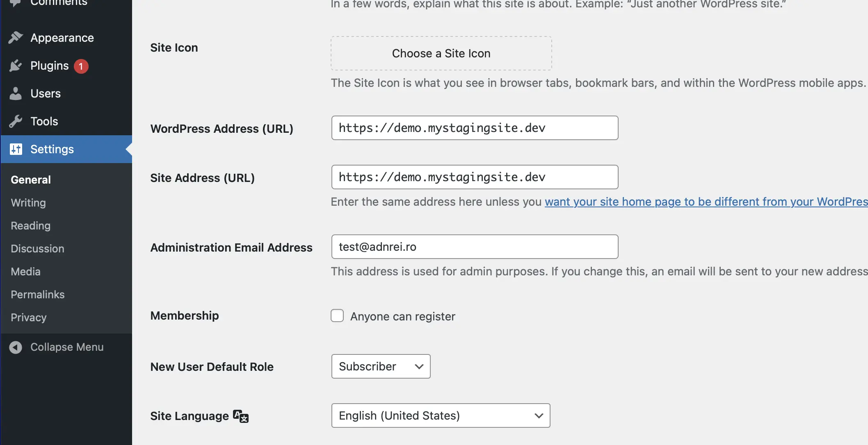Go to Privacy settings submenu

pos(29,317)
